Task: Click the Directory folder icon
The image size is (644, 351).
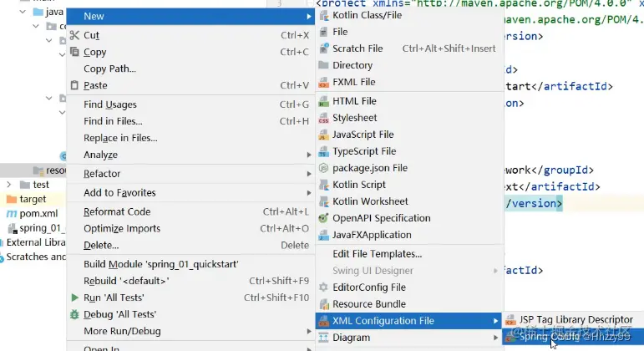Action: click(x=323, y=65)
